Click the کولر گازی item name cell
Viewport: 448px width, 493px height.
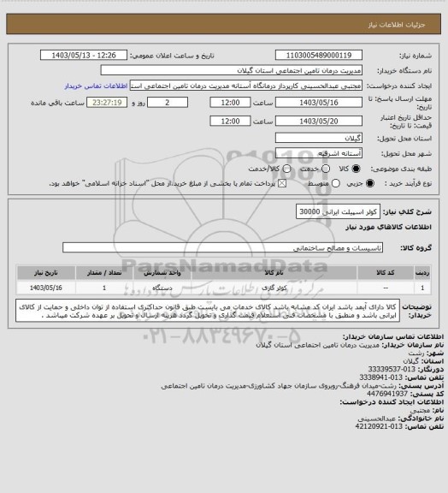tap(274, 288)
